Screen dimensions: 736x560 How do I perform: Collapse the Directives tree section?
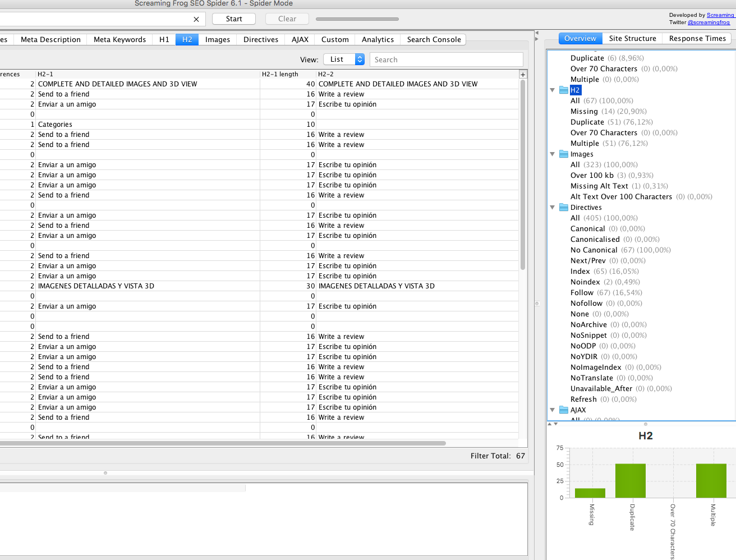553,208
